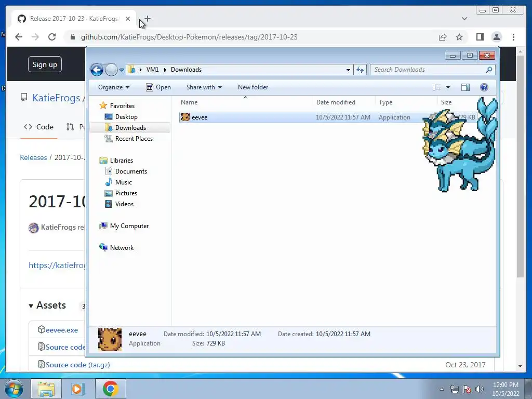Open the Organize menu
This screenshot has height=399, width=532.
(114, 87)
